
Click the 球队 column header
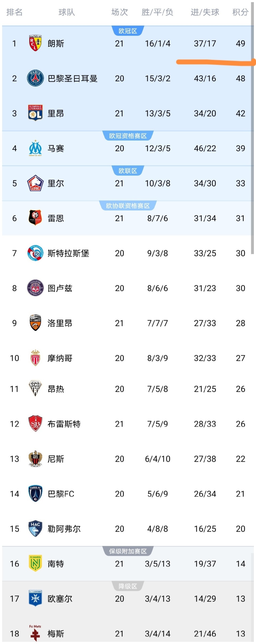[x=67, y=12]
